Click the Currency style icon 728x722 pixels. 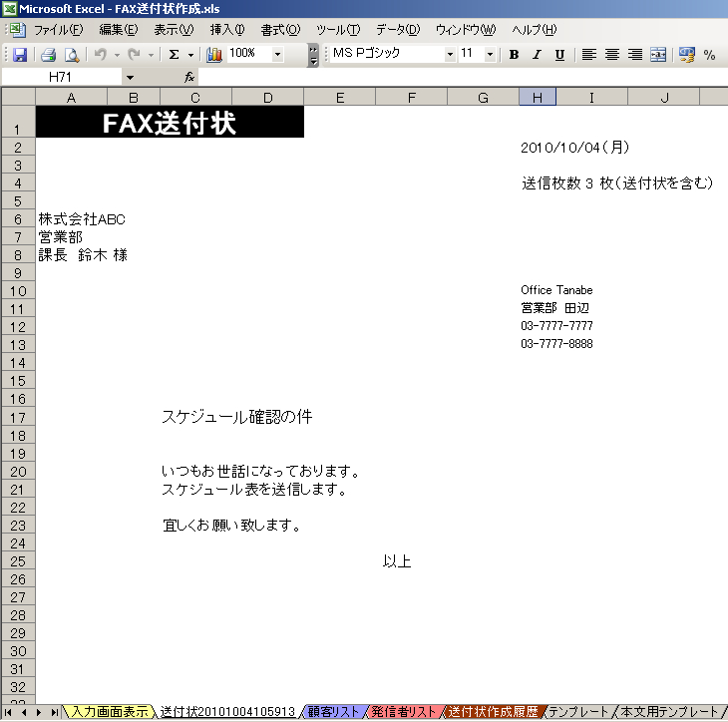click(x=687, y=54)
